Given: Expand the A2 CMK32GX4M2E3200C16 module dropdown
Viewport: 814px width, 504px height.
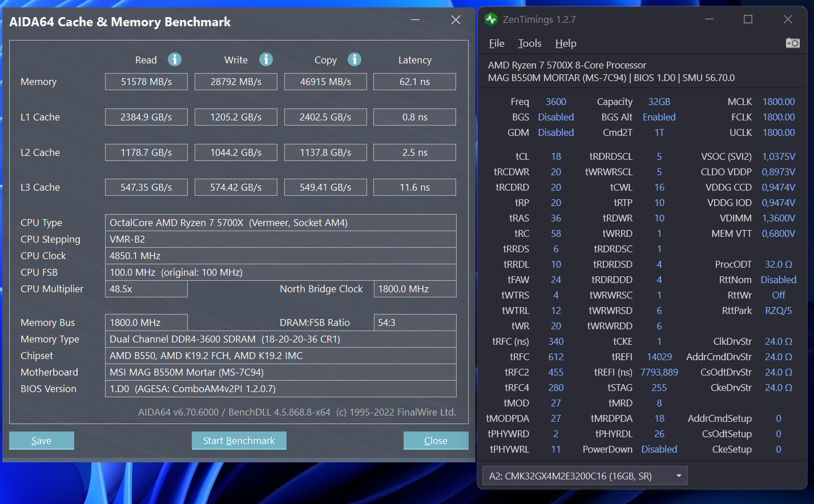Looking at the screenshot, I should click(x=585, y=475).
